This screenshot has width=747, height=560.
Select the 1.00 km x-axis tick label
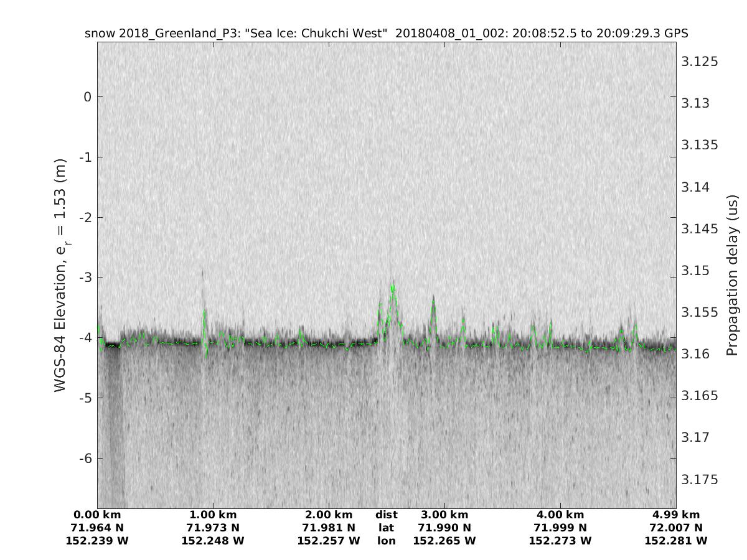coord(213,515)
